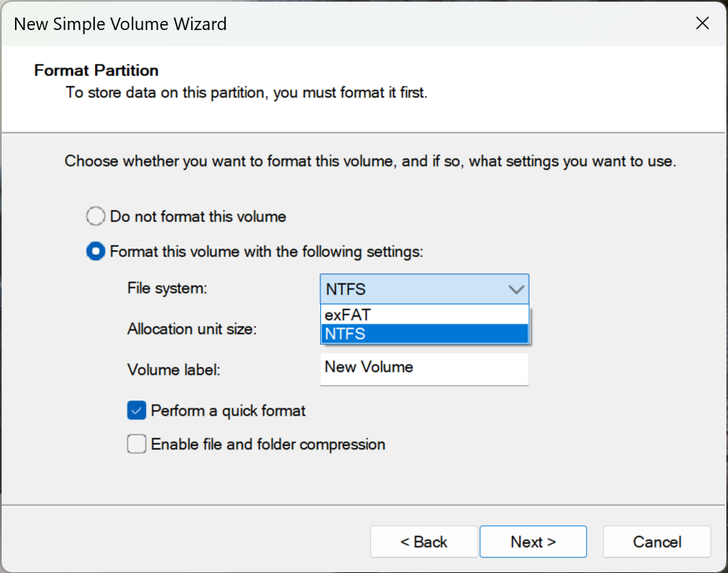Enable the file and folder compression checkbox

click(x=137, y=445)
